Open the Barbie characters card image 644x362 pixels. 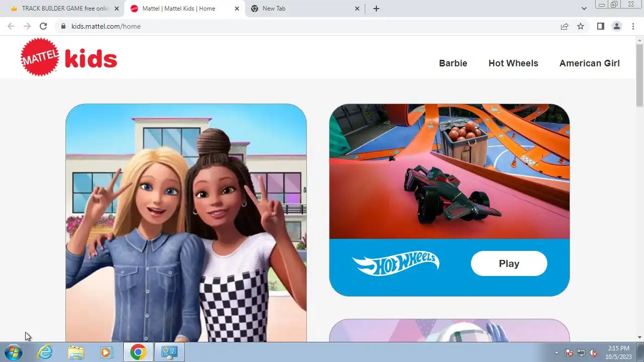186,223
